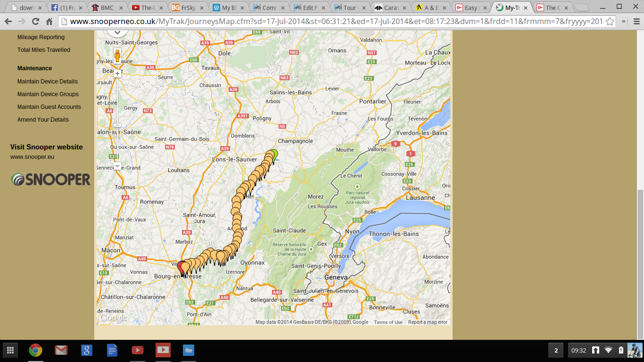
Task: Zoom in with the map plus button
Action: (x=117, y=73)
